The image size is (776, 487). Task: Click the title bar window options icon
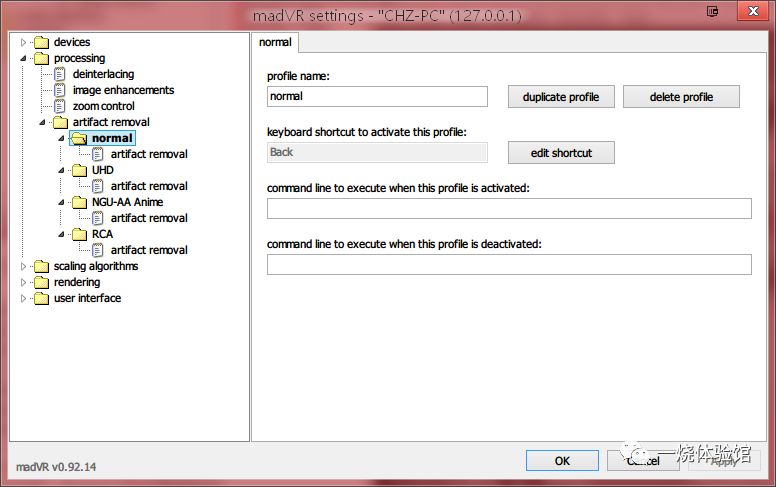point(712,11)
